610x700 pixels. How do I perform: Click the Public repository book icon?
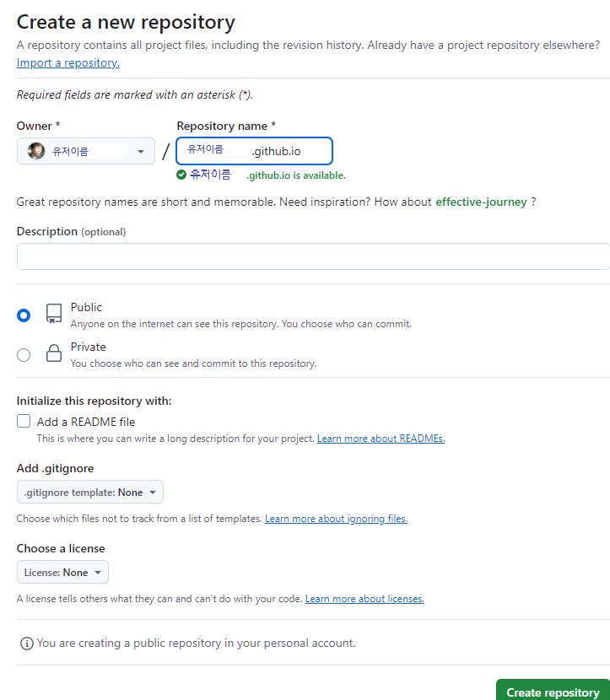[x=54, y=314]
